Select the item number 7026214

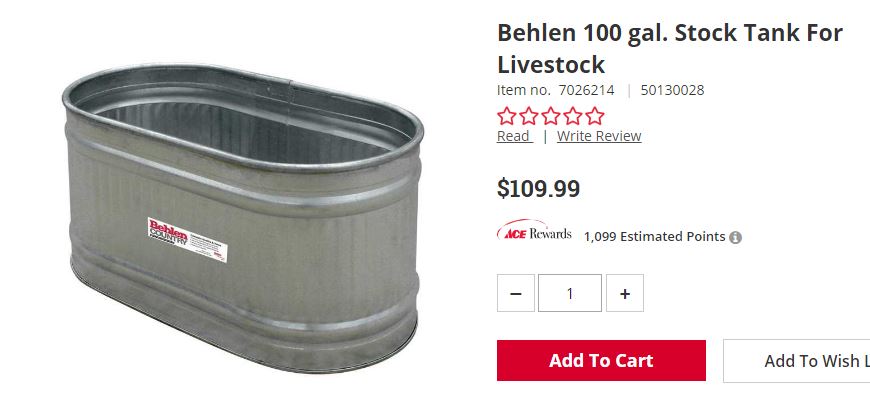pos(588,90)
